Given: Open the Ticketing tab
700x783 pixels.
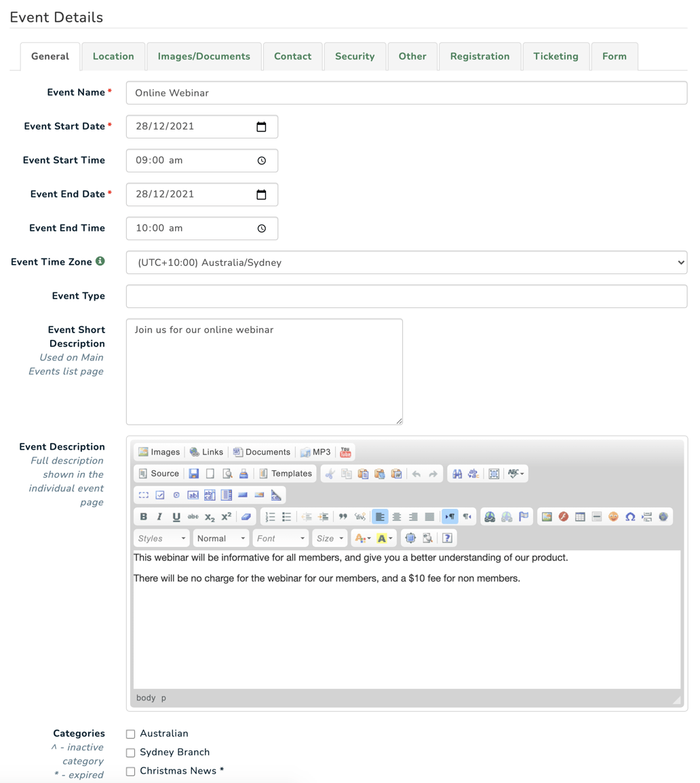Looking at the screenshot, I should tap(556, 56).
